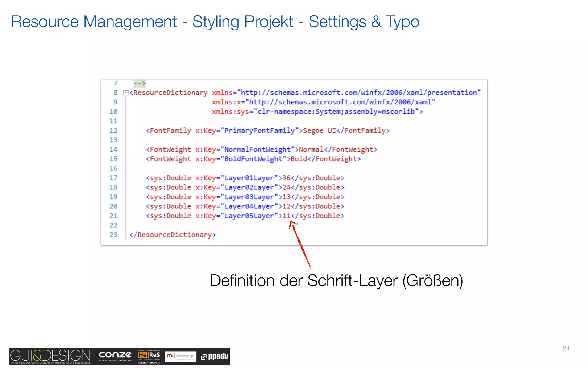Click the closing </ResourceDictionary> tag
This screenshot has height=368, width=588.
pyautogui.click(x=173, y=235)
